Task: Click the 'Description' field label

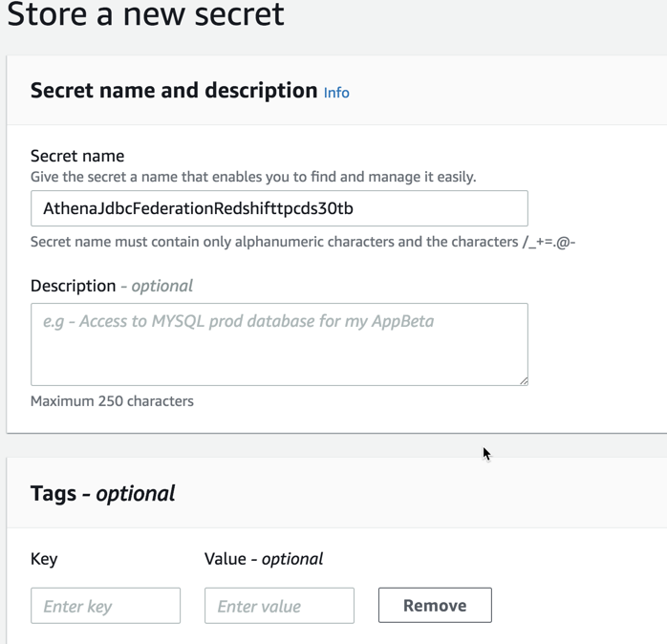Action: [73, 286]
